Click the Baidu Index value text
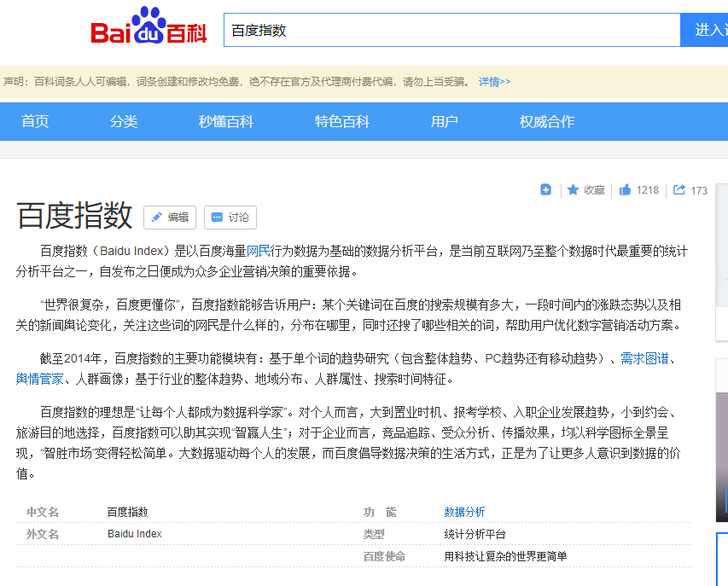This screenshot has height=586, width=728. [135, 534]
